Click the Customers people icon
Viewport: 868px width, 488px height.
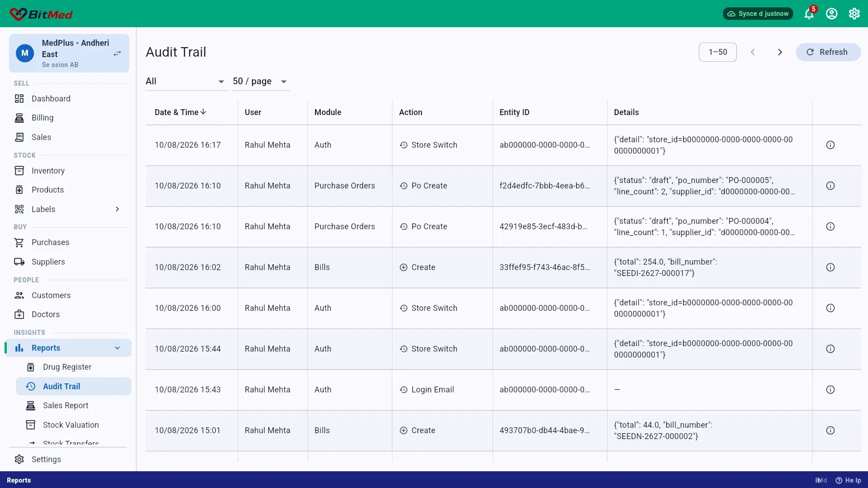pyautogui.click(x=19, y=295)
